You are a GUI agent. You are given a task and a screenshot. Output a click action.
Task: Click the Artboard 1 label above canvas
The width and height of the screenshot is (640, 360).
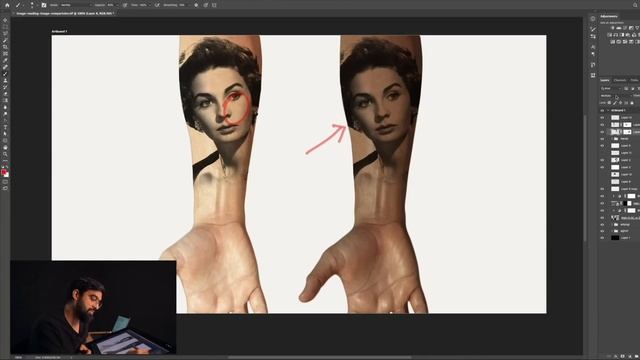[x=59, y=31]
